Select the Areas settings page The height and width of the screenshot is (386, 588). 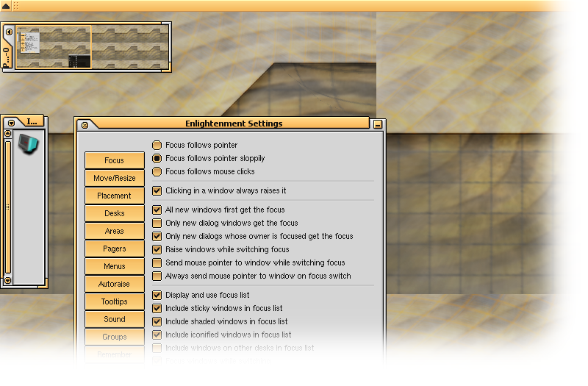coord(115,231)
